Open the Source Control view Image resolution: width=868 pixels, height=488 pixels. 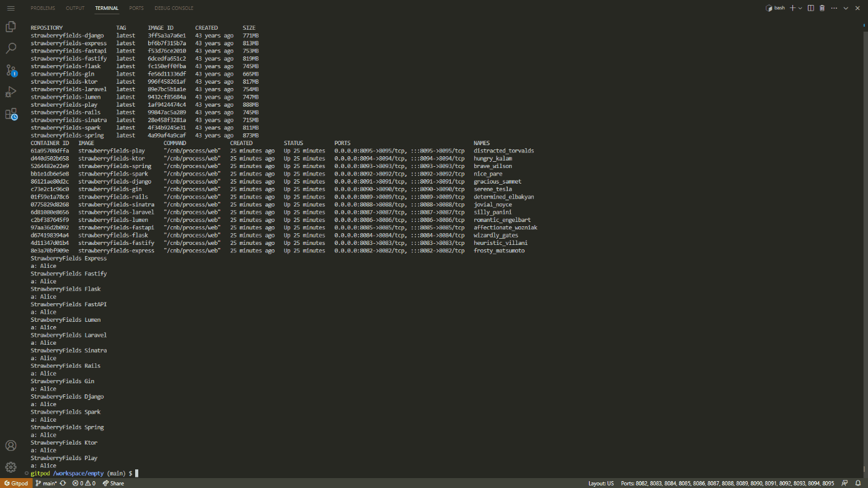pyautogui.click(x=11, y=70)
